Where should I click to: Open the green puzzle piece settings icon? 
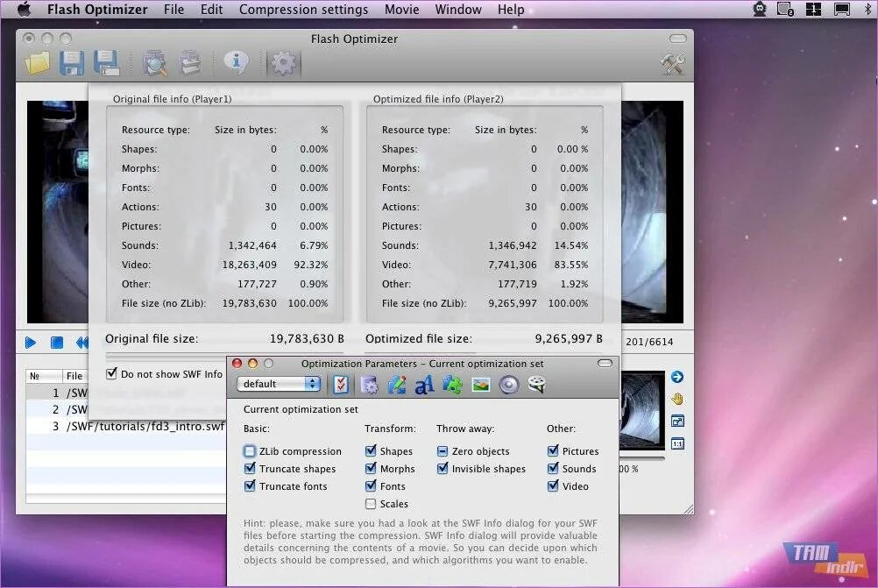coord(452,385)
